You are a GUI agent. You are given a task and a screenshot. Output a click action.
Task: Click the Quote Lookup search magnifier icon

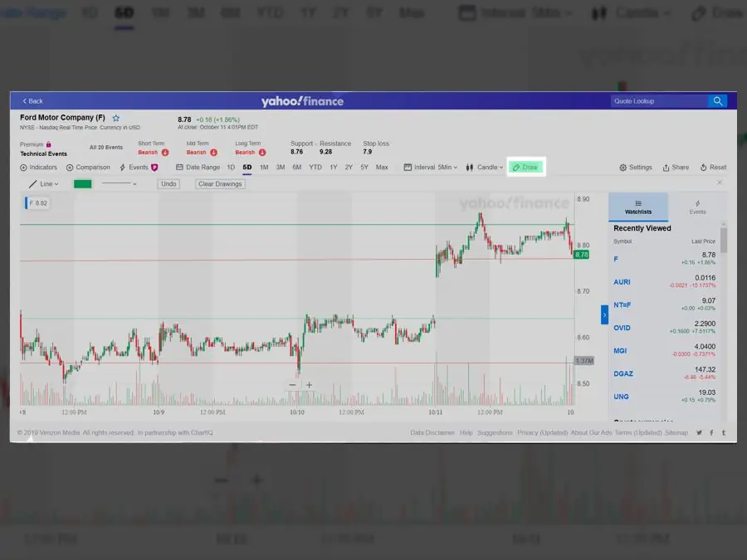(x=717, y=101)
